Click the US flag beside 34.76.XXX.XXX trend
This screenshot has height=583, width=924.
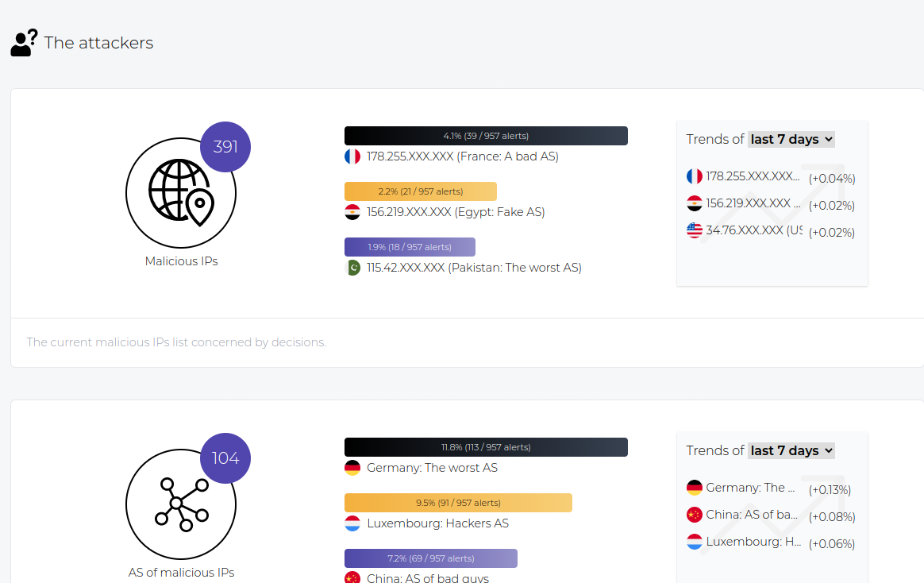pyautogui.click(x=695, y=230)
